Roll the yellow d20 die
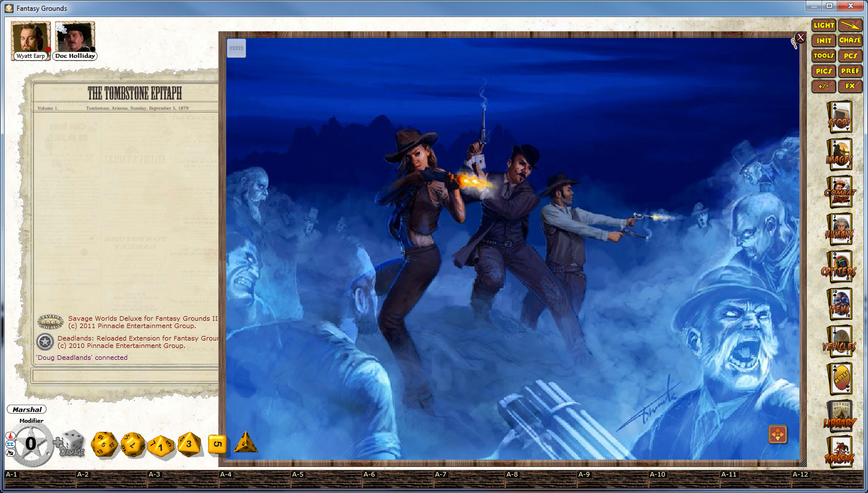Screen dimensions: 868x493 104,445
